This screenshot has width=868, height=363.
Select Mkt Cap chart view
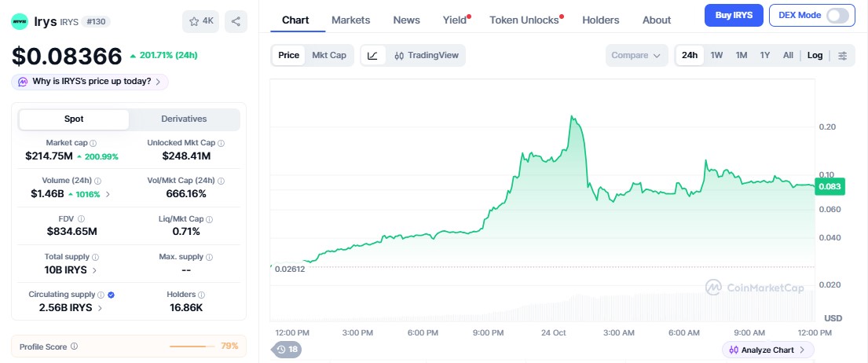pos(329,55)
